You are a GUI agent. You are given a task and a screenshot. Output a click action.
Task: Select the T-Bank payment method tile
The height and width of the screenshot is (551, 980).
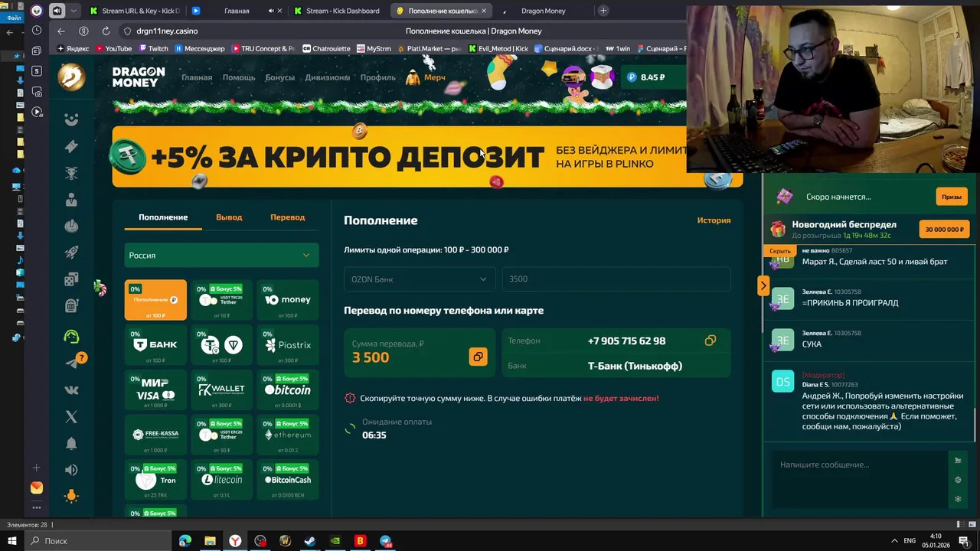155,345
